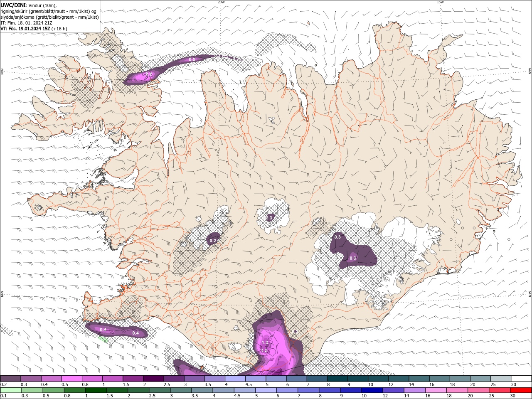Screen dimensions: 532x399
Task: Click the teal 12 swatch in upper legend
Action: [x=399, y=379]
